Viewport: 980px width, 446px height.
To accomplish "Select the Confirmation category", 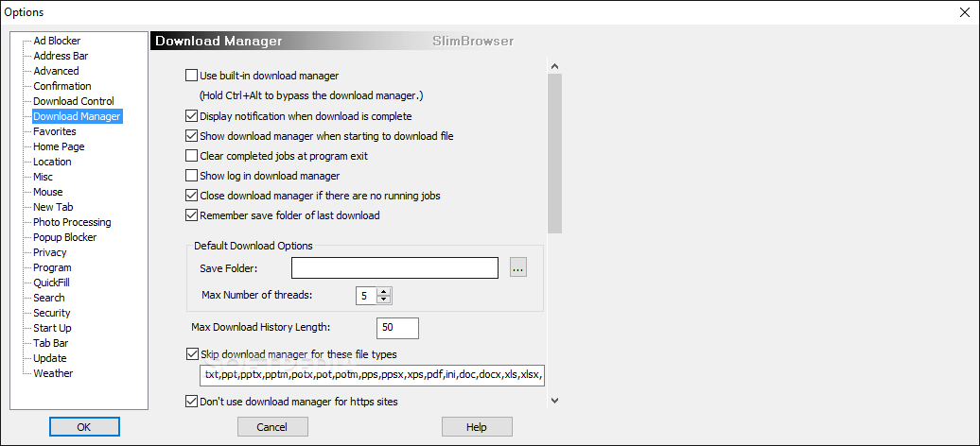I will point(62,86).
